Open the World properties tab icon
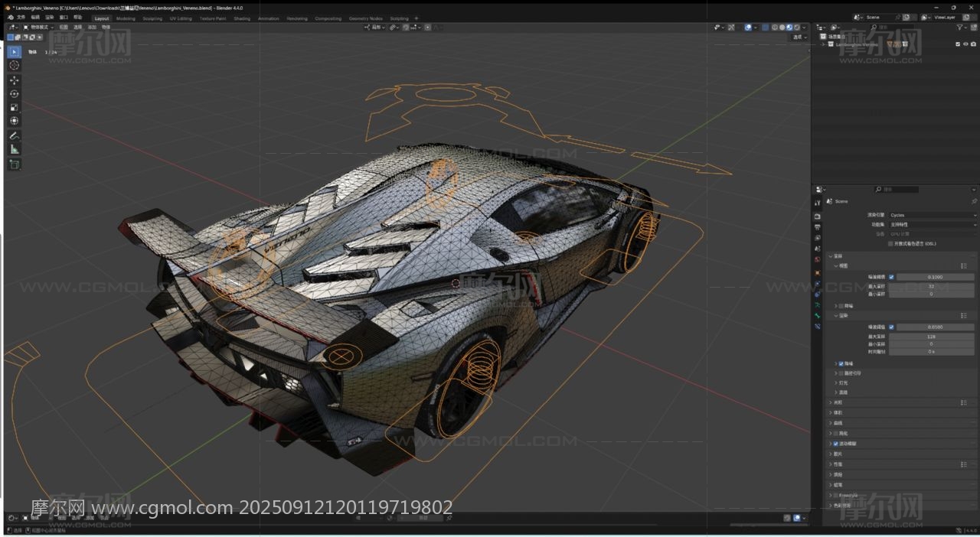Image resolution: width=980 pixels, height=537 pixels. pos(818,259)
